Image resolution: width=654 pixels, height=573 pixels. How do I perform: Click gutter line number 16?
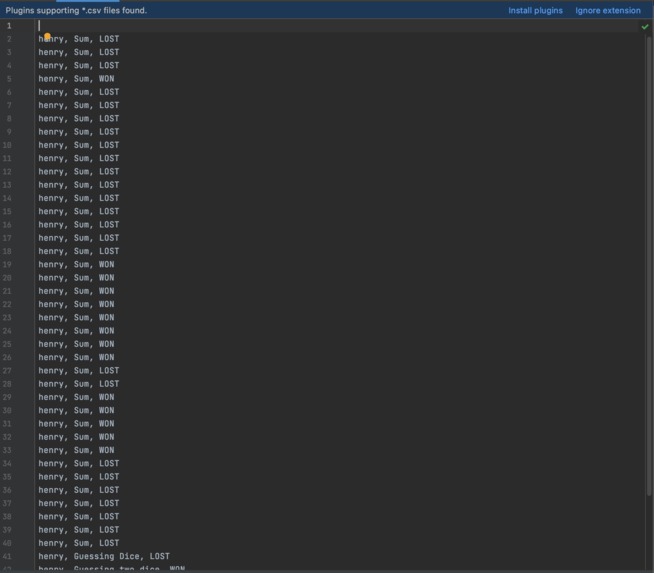(x=7, y=225)
